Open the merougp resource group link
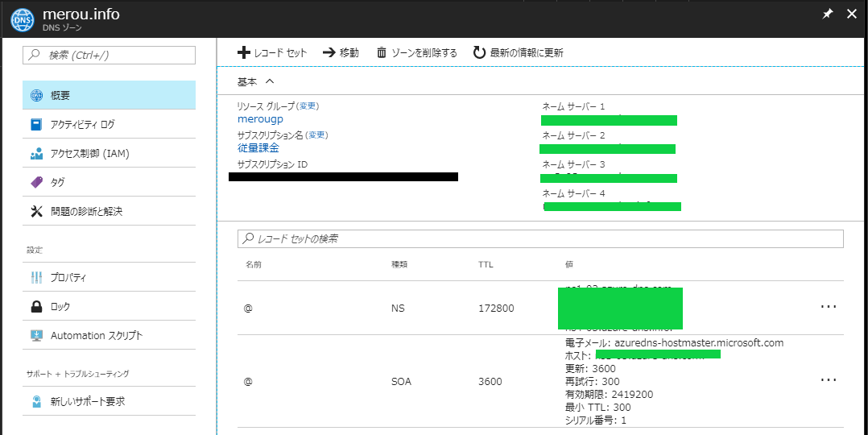The width and height of the screenshot is (868, 435). tap(260, 118)
